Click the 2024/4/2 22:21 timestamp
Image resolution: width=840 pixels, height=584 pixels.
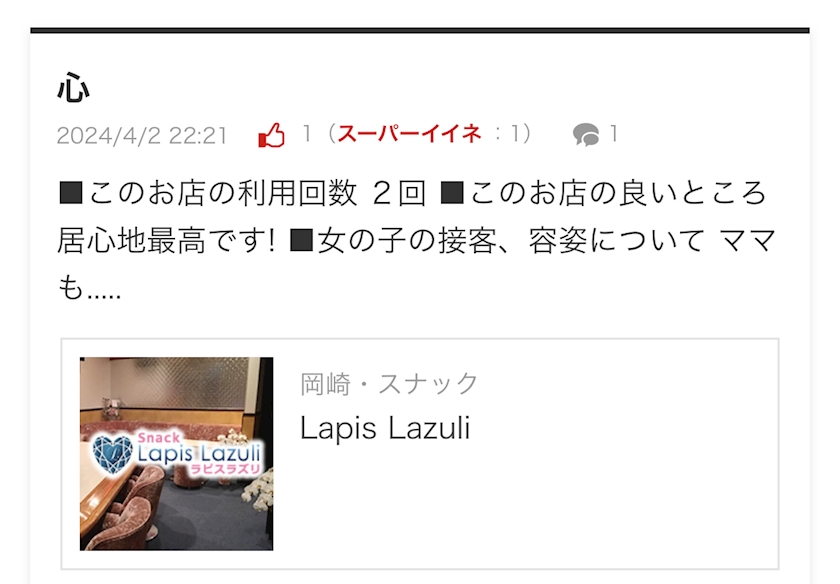click(x=142, y=135)
